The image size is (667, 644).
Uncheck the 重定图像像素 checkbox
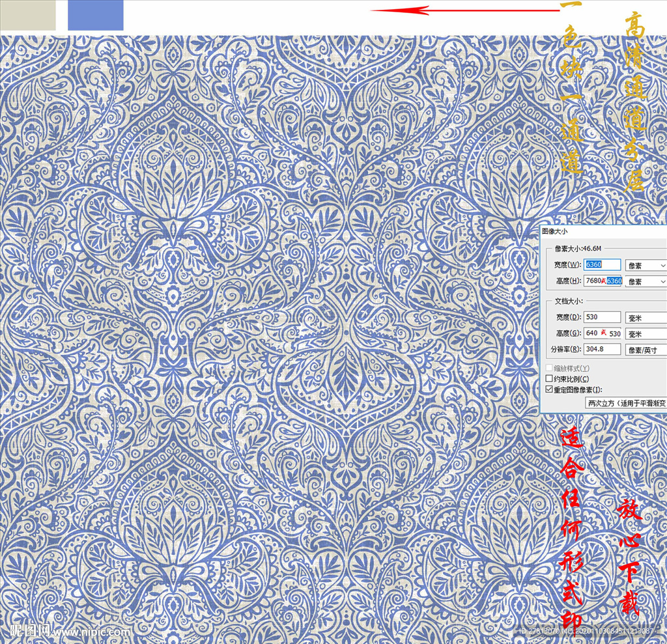[x=549, y=389]
